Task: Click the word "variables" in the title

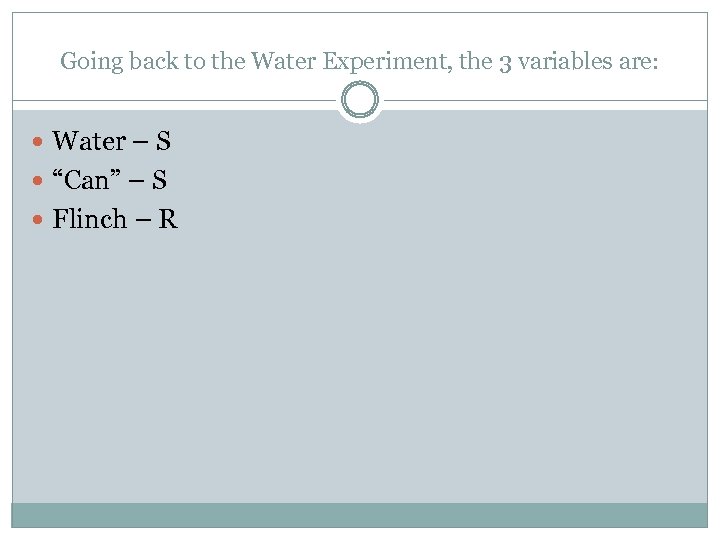Action: pyautogui.click(x=567, y=62)
